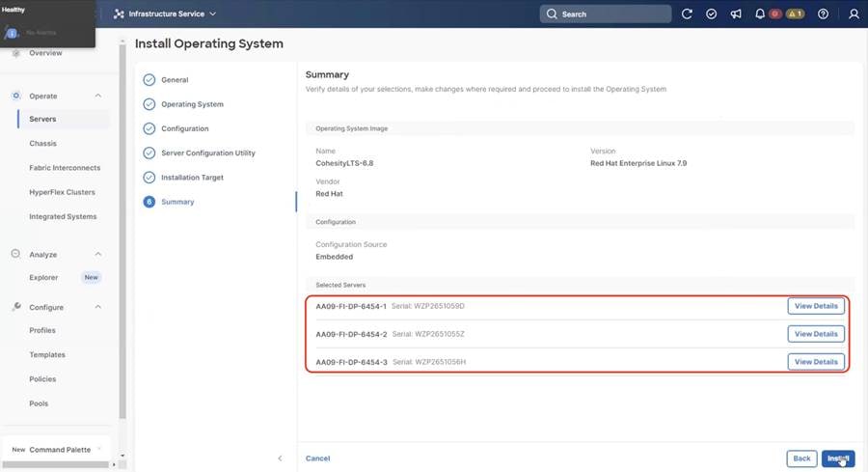
Task: Click the Search field in top bar
Action: 606,14
